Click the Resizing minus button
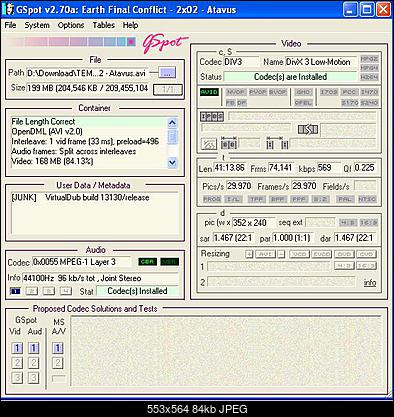Viewport: 394px width, 417px height. tap(281, 254)
